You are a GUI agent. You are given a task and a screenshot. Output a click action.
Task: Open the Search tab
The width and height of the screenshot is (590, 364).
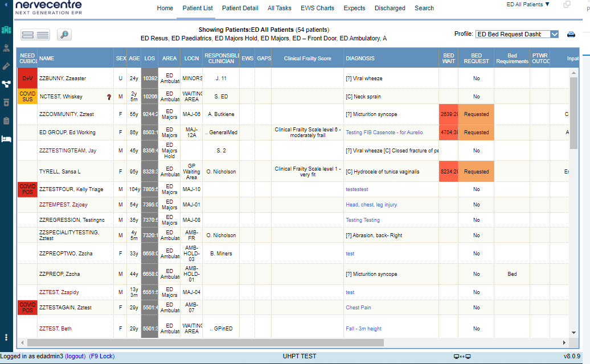[x=424, y=9]
